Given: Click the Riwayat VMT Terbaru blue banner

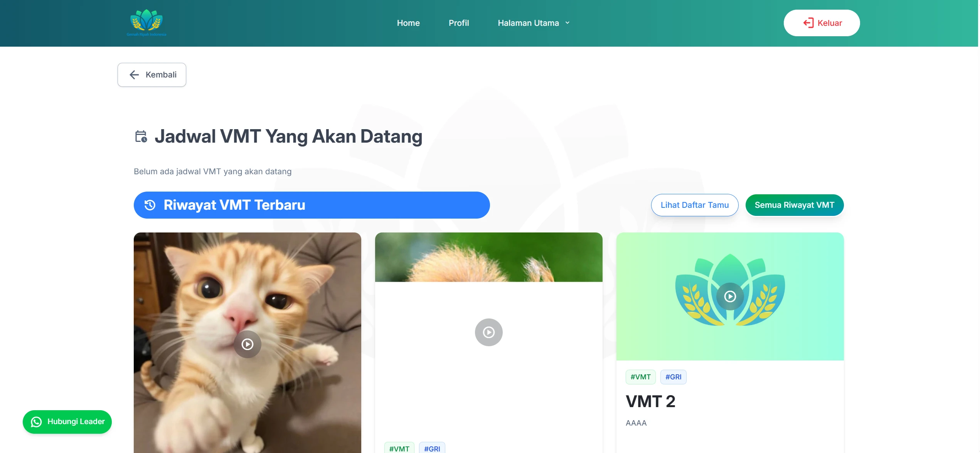Looking at the screenshot, I should click(x=312, y=205).
